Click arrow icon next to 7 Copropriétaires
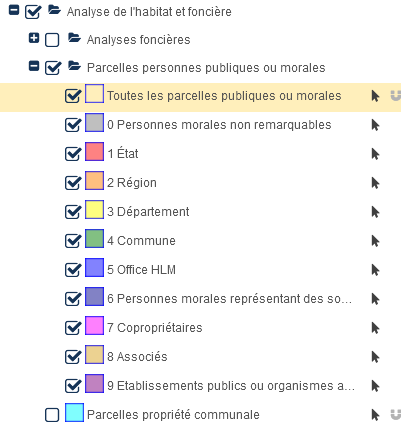The height and width of the screenshot is (427, 401). pyautogui.click(x=375, y=328)
